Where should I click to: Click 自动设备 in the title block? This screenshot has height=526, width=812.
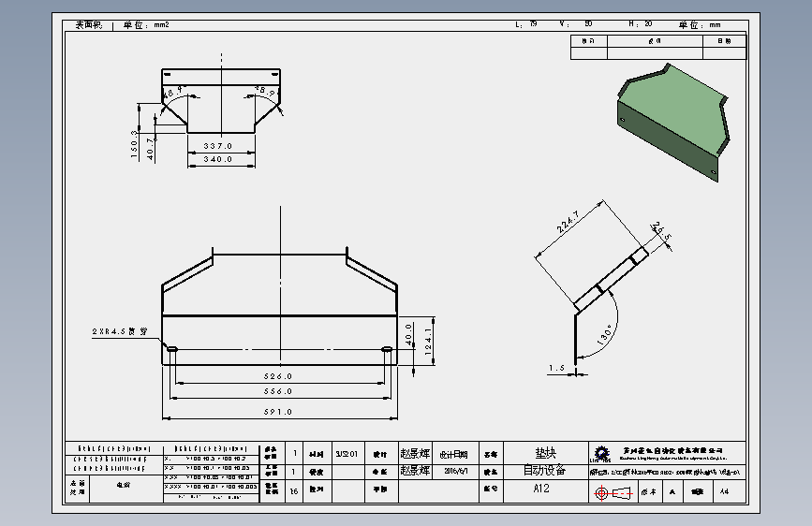(x=545, y=471)
